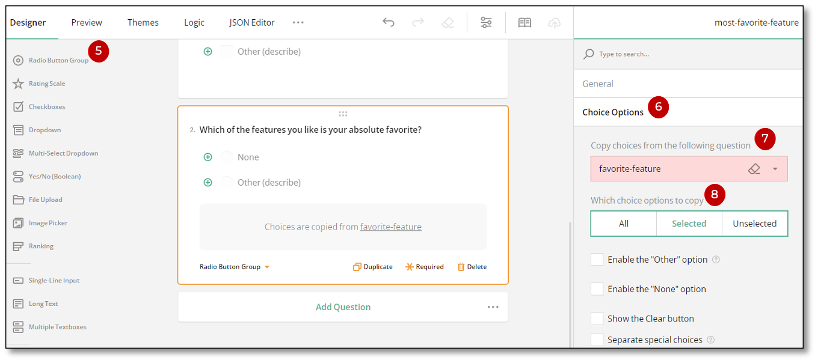The width and height of the screenshot is (816, 362).
Task: Add Long Text from toolbox
Action: point(35,304)
